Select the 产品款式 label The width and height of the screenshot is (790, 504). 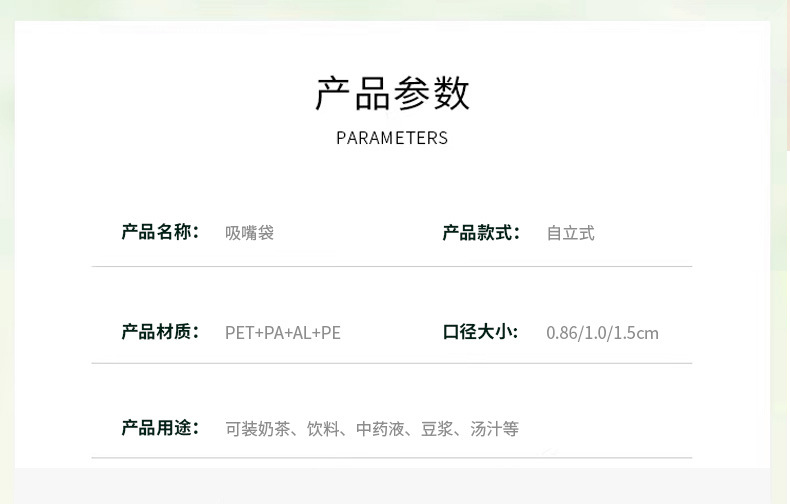click(x=481, y=232)
